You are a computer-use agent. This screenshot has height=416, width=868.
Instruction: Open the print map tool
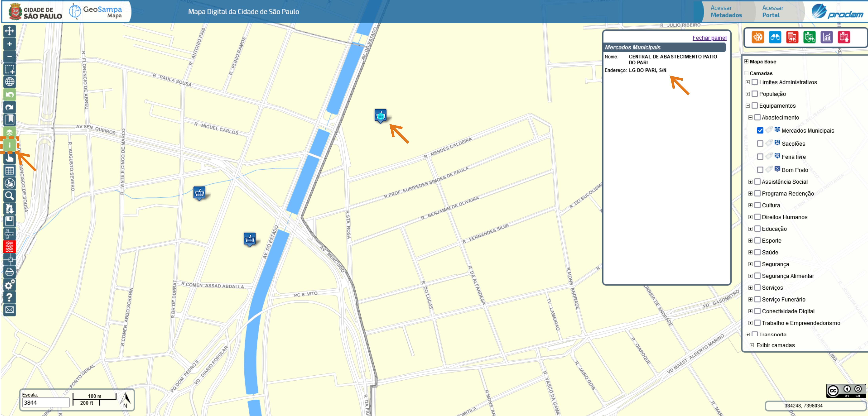click(10, 272)
